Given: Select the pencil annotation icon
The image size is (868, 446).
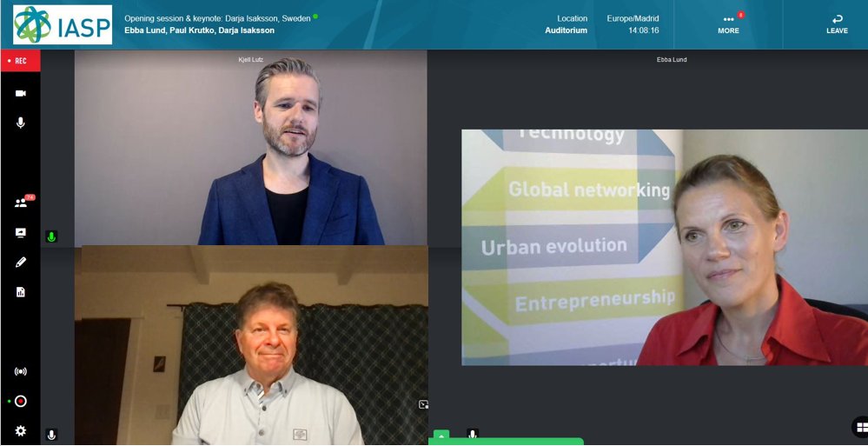Looking at the screenshot, I should point(21,262).
